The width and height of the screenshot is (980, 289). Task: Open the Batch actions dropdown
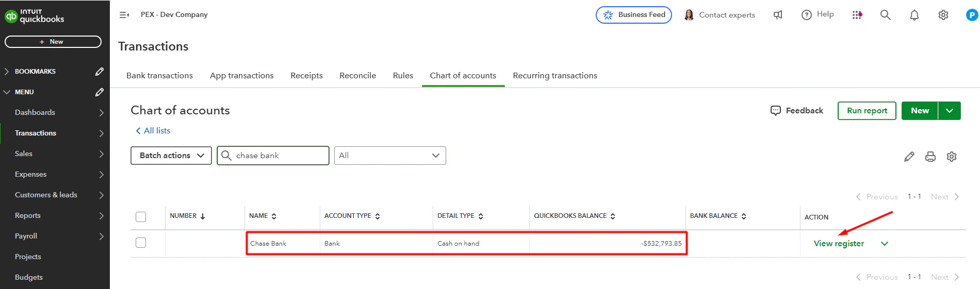(171, 156)
